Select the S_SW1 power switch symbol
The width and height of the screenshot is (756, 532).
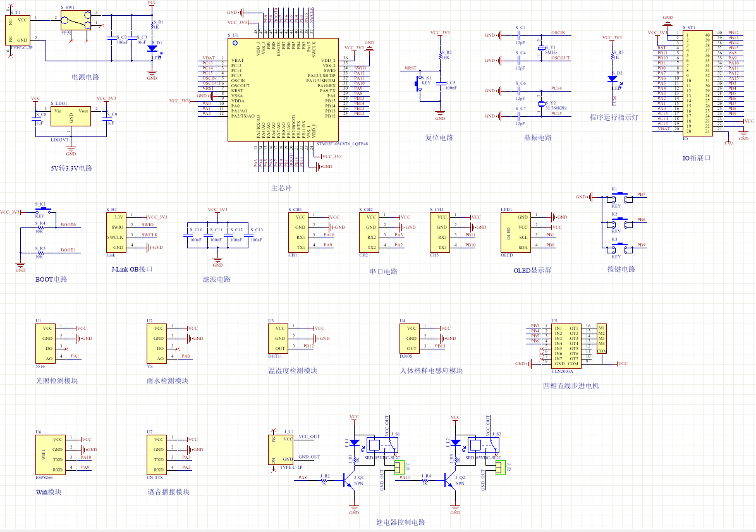(x=76, y=20)
